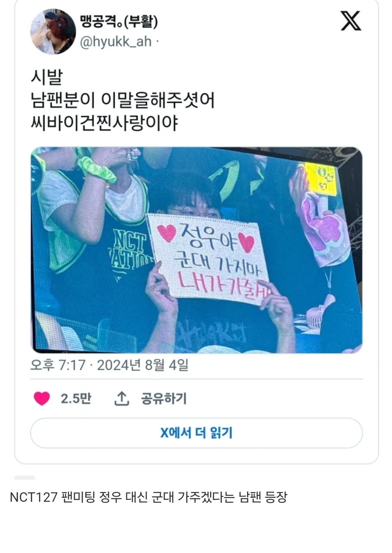The width and height of the screenshot is (392, 553).
Task: Open display name 맹공격。(부활)
Action: tap(119, 21)
